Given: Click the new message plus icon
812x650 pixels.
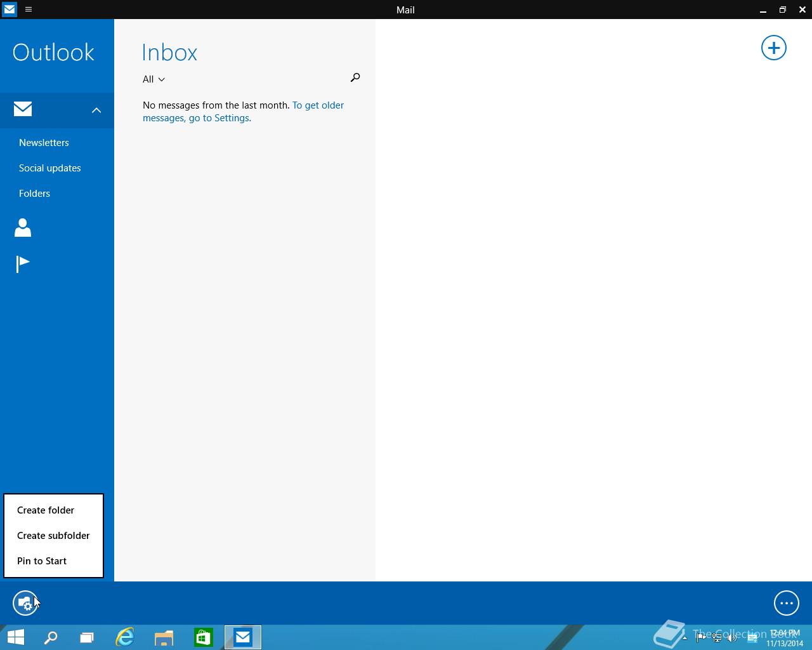Looking at the screenshot, I should coord(773,48).
